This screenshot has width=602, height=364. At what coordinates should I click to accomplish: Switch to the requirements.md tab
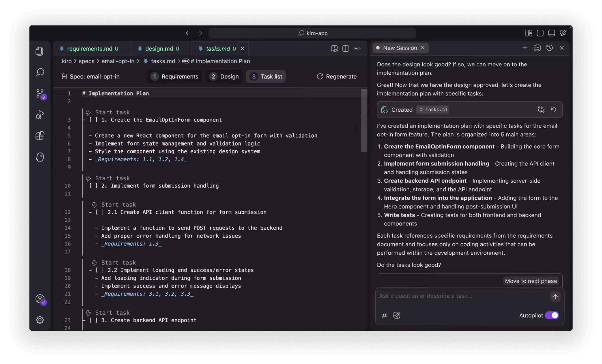(90, 49)
